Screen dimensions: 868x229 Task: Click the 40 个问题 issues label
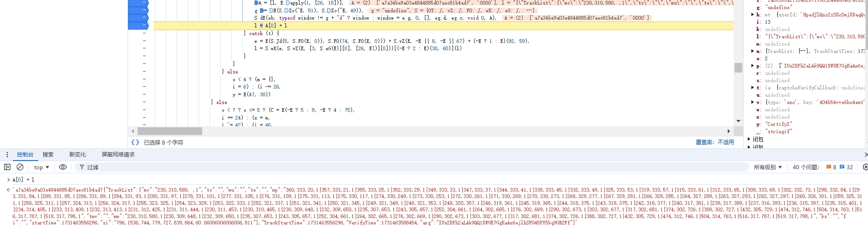point(806,167)
